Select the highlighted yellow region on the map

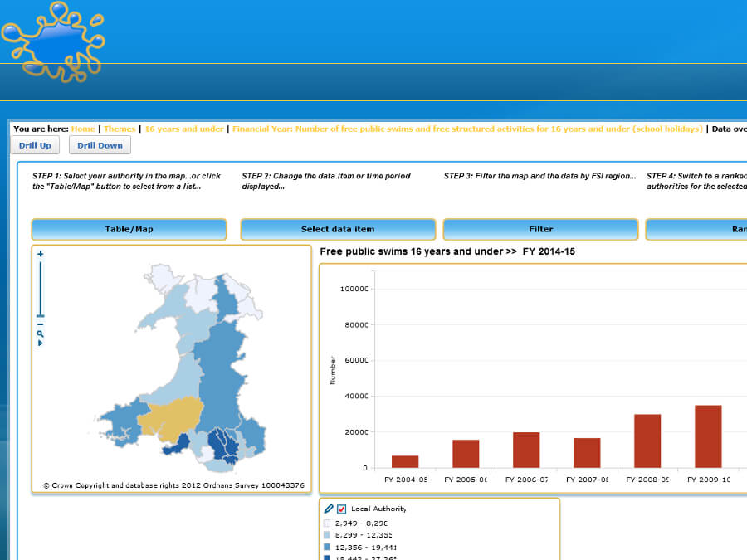tap(172, 416)
